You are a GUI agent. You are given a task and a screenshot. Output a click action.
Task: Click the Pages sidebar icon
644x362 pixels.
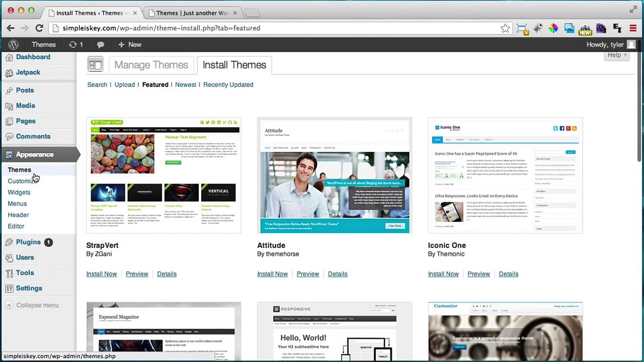[x=9, y=121]
